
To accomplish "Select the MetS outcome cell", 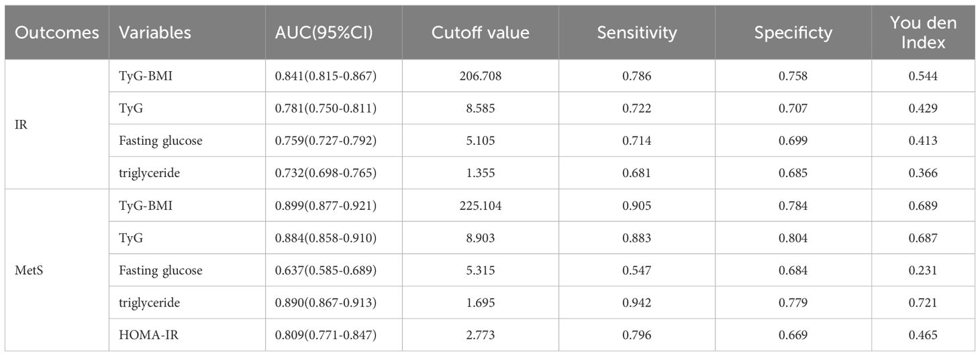I will (26, 270).
